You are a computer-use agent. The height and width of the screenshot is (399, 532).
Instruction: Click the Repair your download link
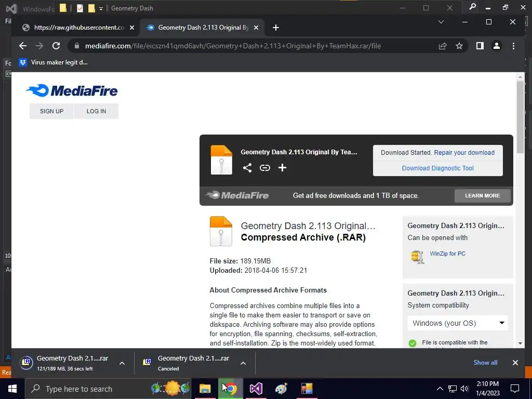pyautogui.click(x=464, y=153)
